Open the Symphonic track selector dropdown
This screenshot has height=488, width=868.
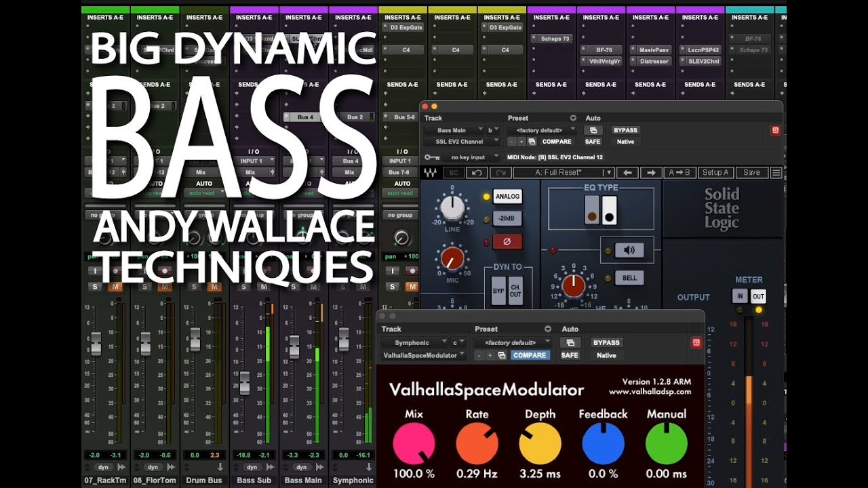[x=414, y=342]
